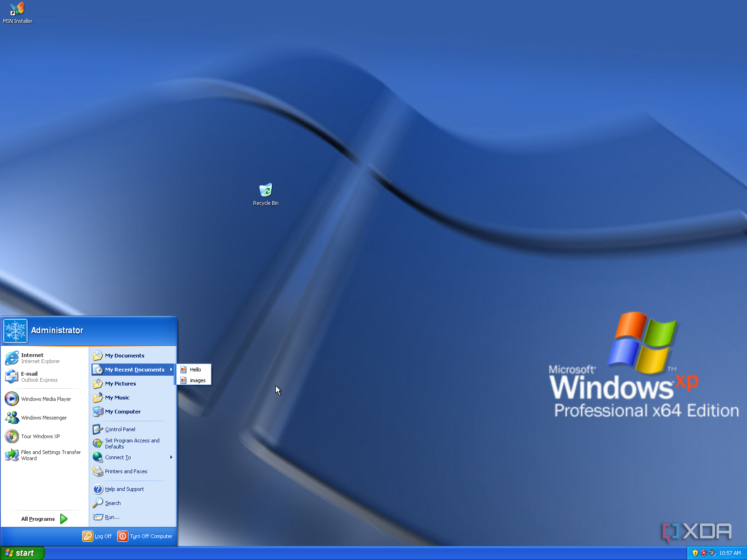Open Control Panel
This screenshot has width=747, height=560.
coord(134,429)
